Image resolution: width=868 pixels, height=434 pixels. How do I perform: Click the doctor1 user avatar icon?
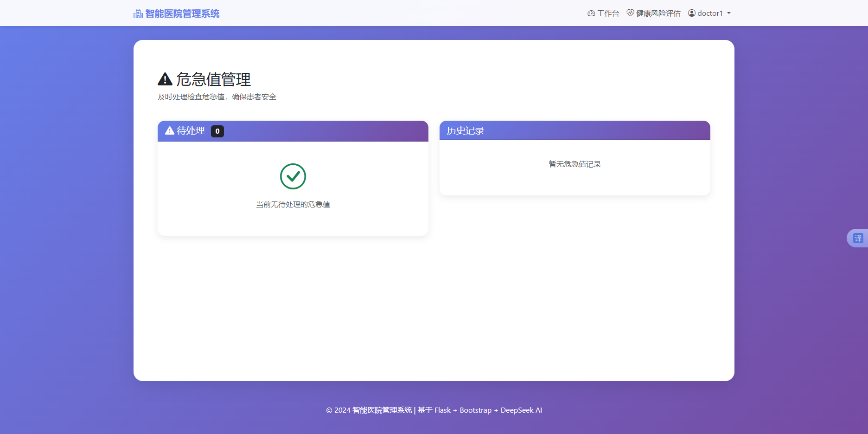(x=691, y=13)
